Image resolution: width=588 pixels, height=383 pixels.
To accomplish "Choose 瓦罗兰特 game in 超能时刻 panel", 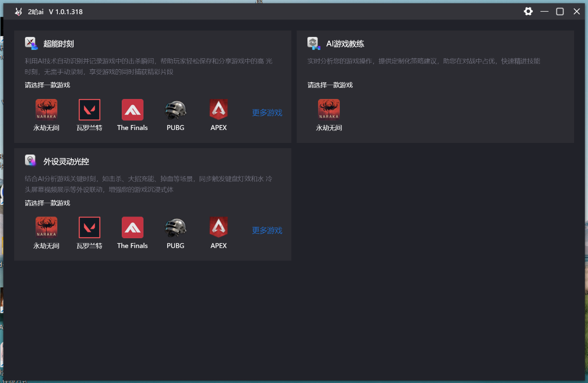I will (x=89, y=110).
